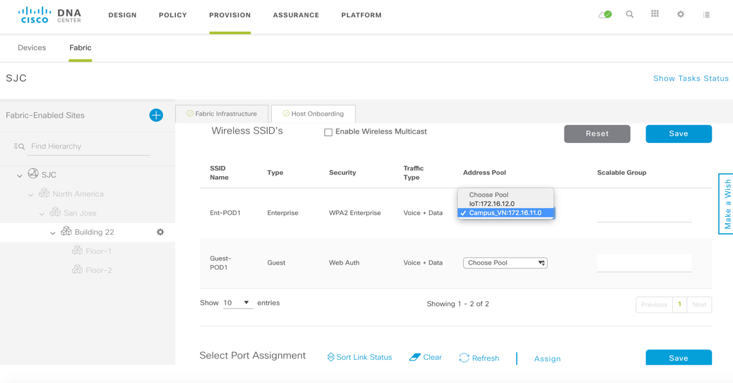Click the WPA2 Enterprise security cell
This screenshot has height=383, width=733.
coord(355,213)
